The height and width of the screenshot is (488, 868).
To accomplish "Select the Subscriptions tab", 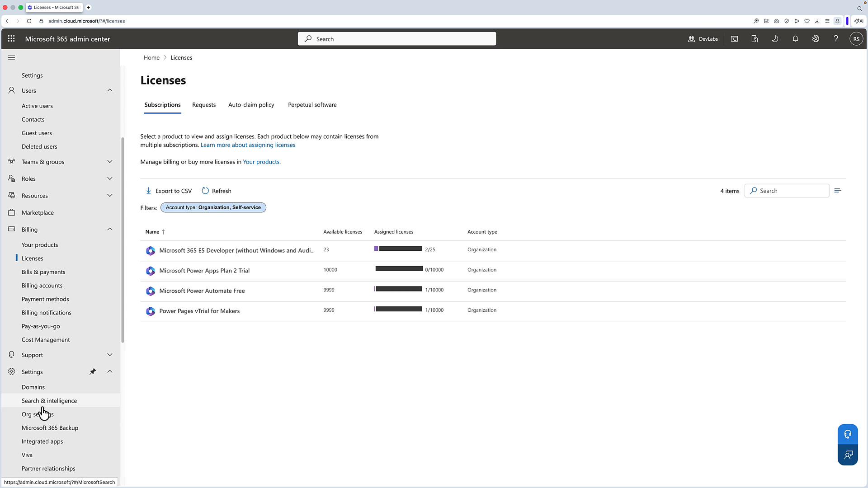I will coord(162,105).
